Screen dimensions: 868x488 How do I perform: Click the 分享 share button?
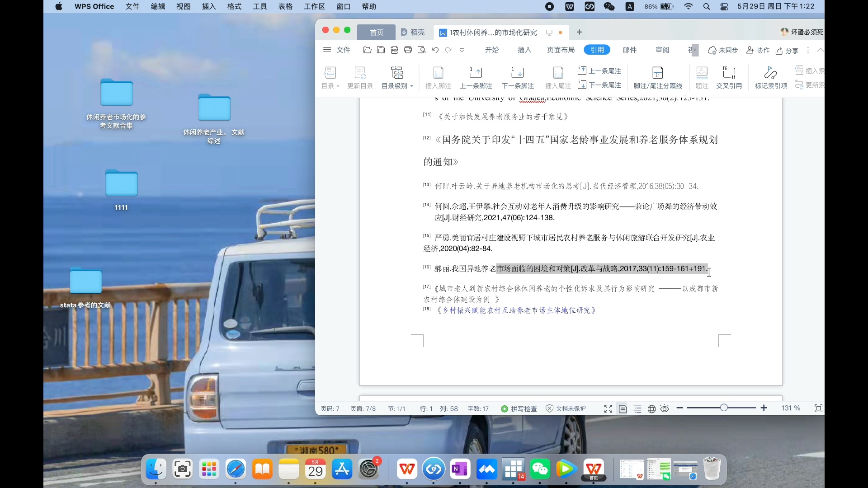(788, 51)
